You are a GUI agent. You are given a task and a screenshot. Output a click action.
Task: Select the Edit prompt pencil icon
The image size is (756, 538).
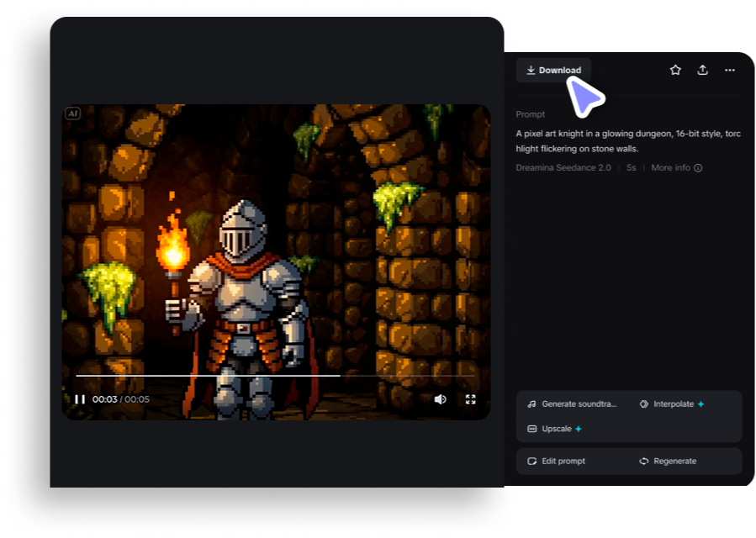[532, 461]
